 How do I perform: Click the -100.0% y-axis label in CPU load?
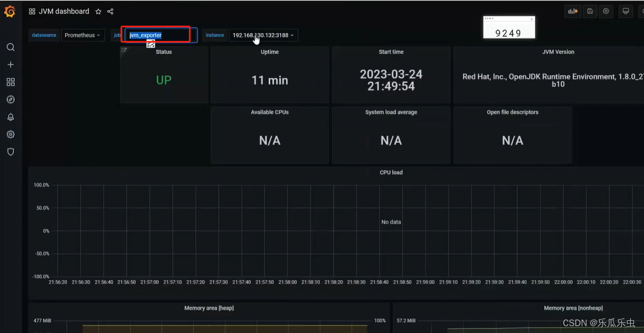coord(41,276)
